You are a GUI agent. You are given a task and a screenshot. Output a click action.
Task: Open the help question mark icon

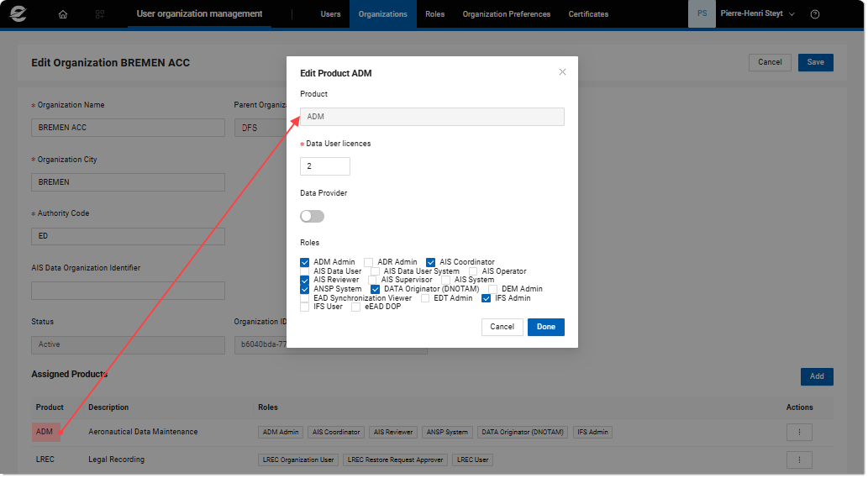pyautogui.click(x=814, y=14)
